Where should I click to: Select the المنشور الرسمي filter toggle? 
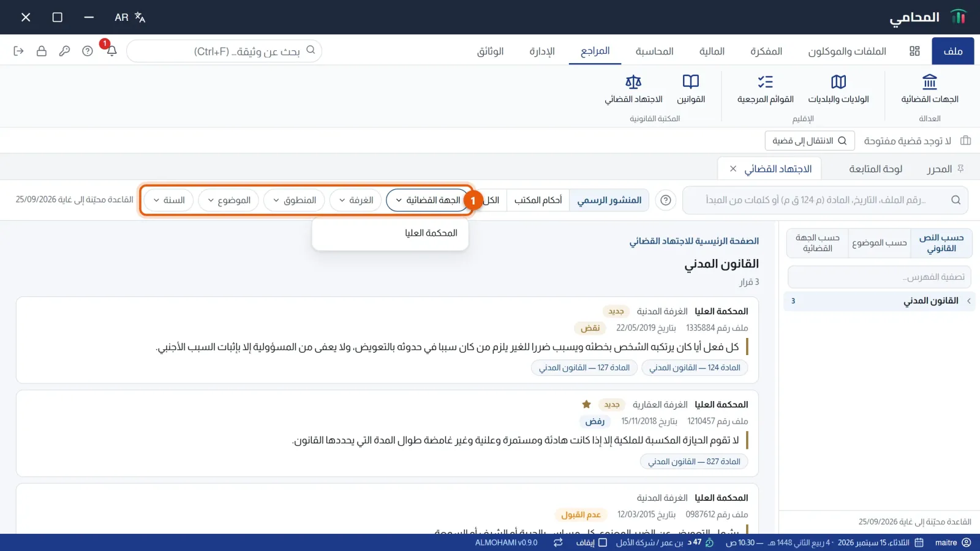click(x=609, y=200)
